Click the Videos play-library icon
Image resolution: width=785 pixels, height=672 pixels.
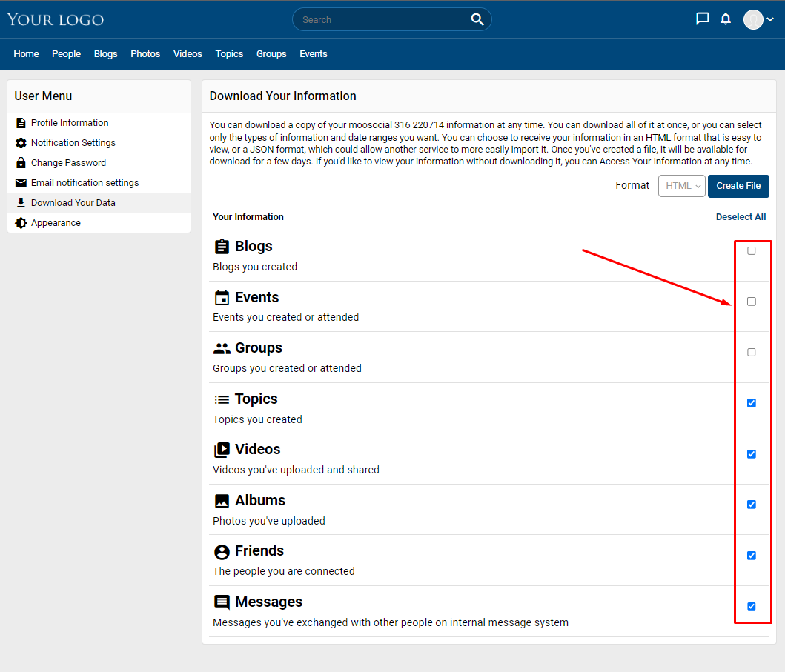tap(222, 450)
